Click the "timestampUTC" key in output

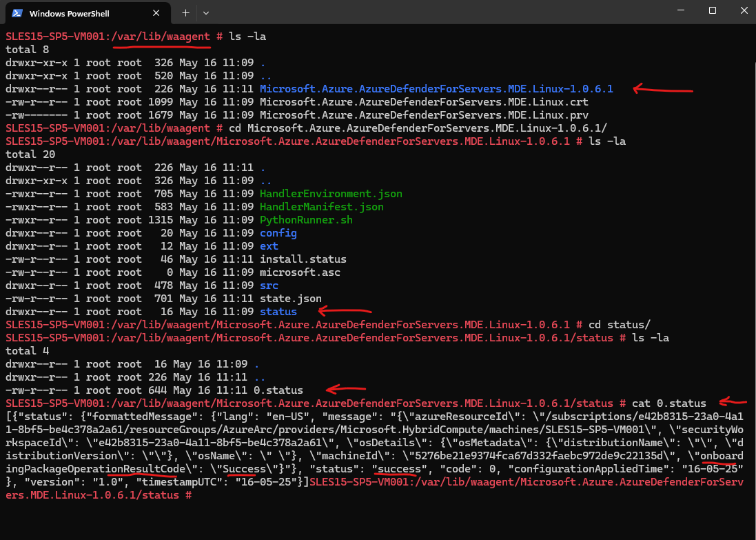180,481
